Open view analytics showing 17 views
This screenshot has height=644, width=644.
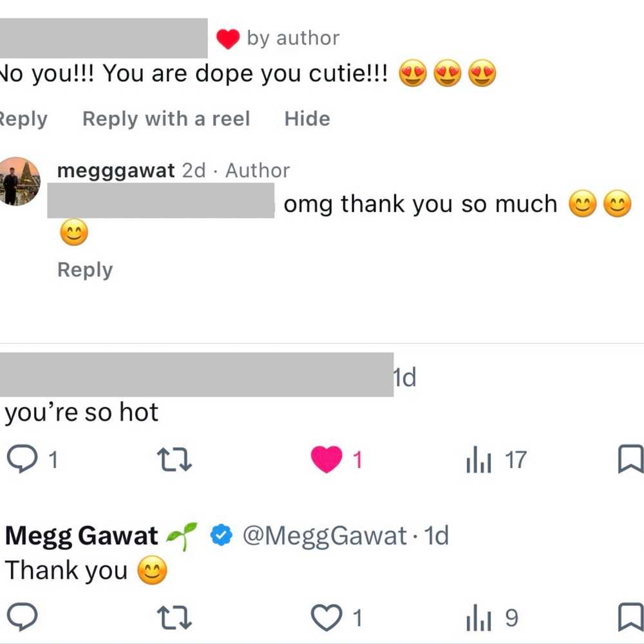(x=478, y=460)
